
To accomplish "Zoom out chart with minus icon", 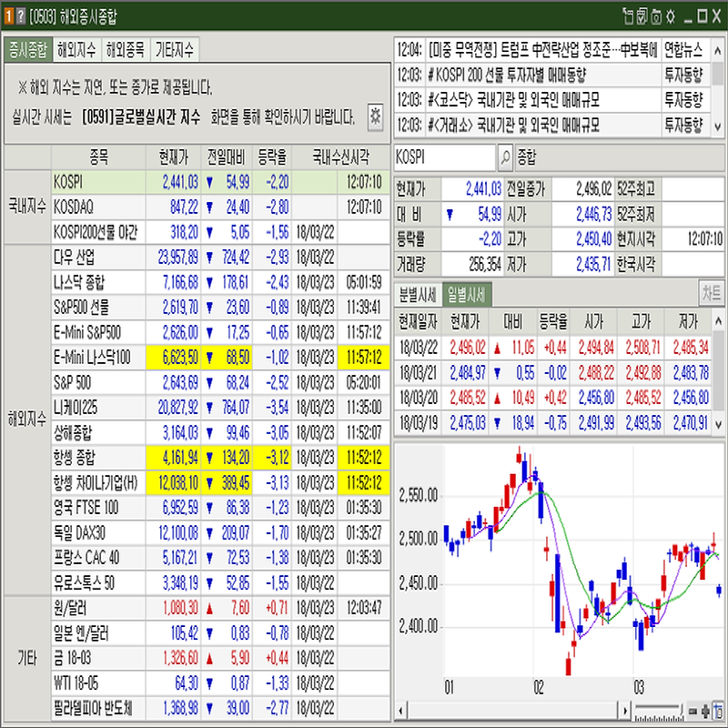I will [694, 710].
